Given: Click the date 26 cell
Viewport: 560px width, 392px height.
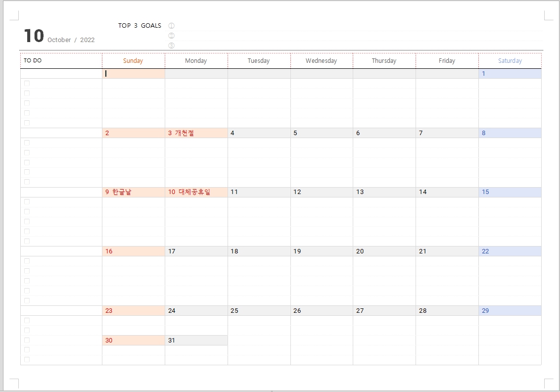Looking at the screenshot, I should pyautogui.click(x=322, y=310).
